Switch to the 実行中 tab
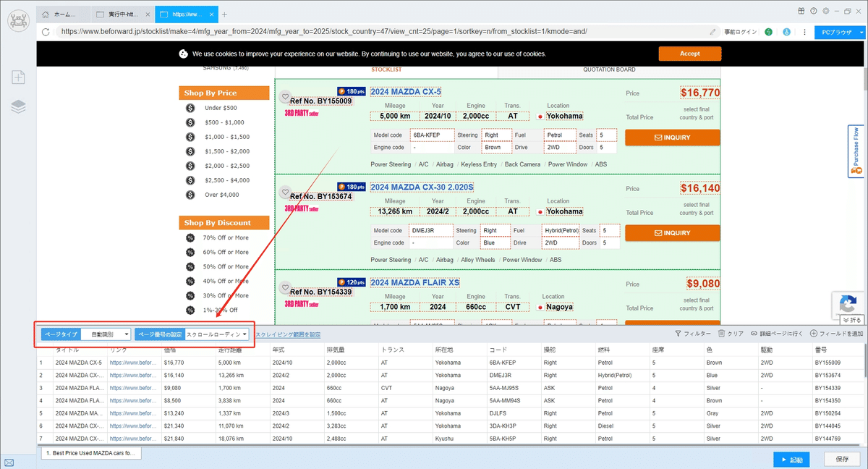 click(x=124, y=14)
